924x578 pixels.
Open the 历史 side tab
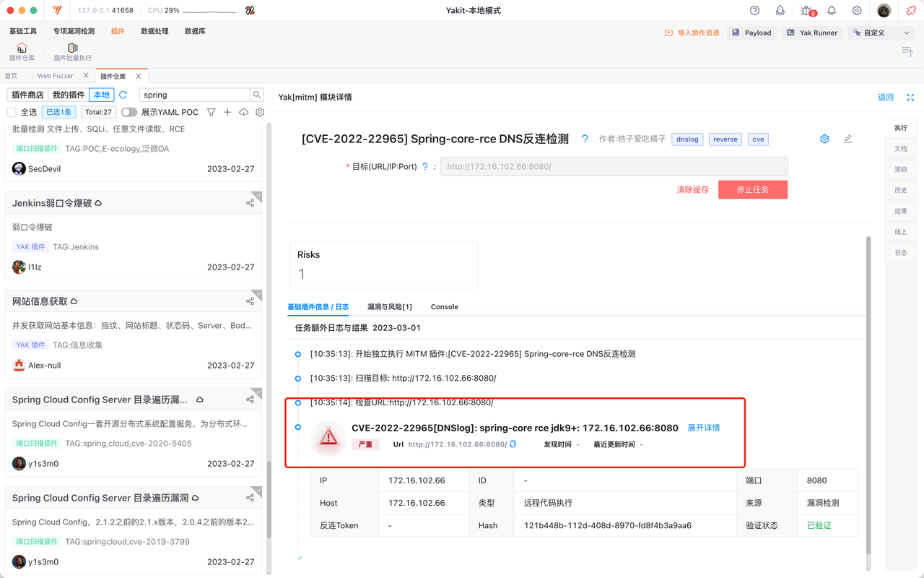(x=901, y=191)
